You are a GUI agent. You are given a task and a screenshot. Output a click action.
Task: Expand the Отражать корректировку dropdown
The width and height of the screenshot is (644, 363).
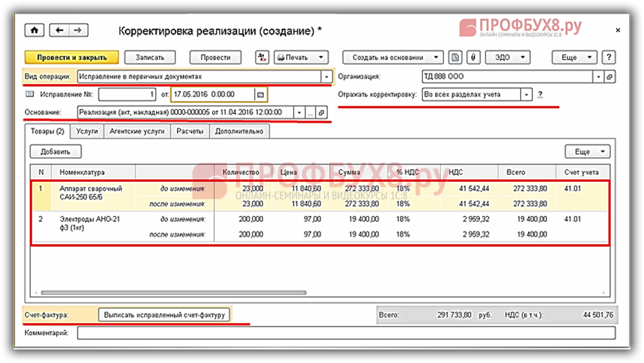click(x=526, y=94)
